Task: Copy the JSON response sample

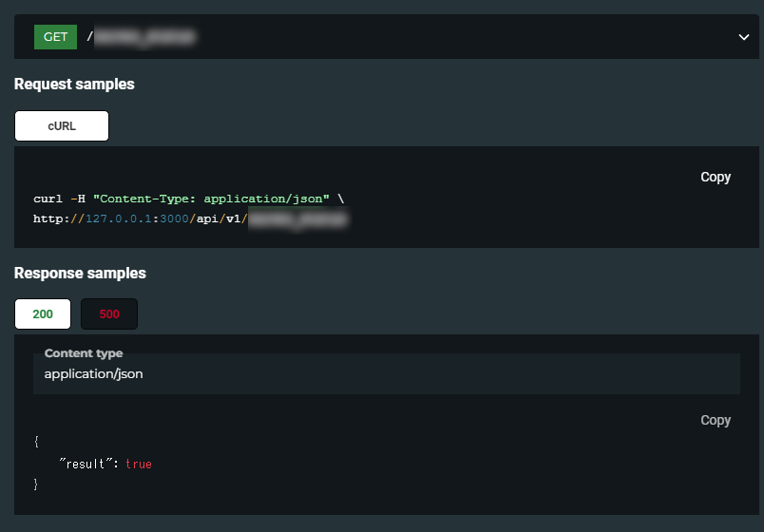Action: click(x=715, y=420)
